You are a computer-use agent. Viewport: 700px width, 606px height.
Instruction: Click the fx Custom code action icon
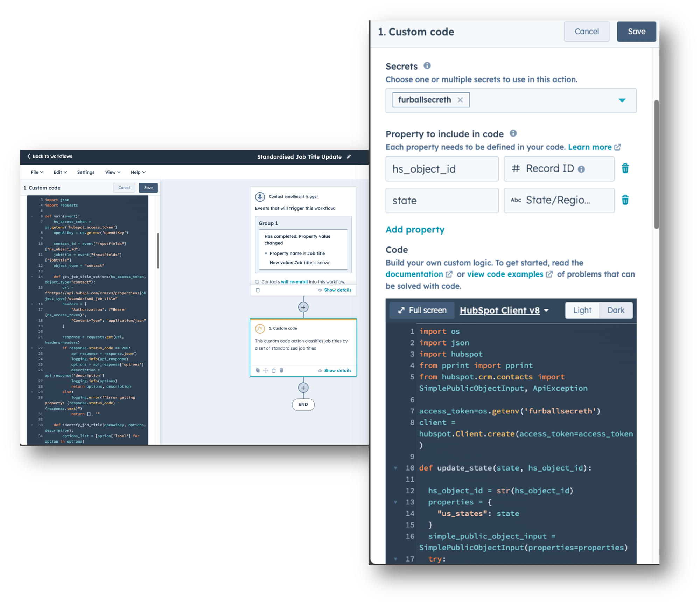(259, 328)
